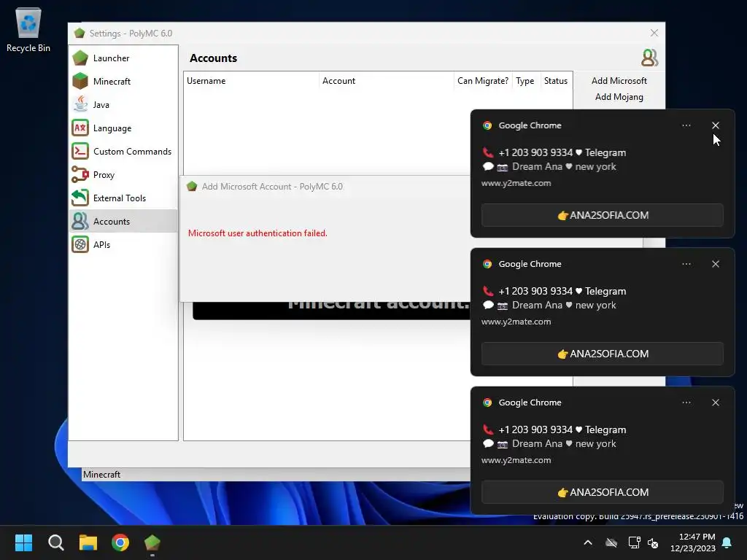
Task: Select the Java settings icon
Action: tap(80, 105)
